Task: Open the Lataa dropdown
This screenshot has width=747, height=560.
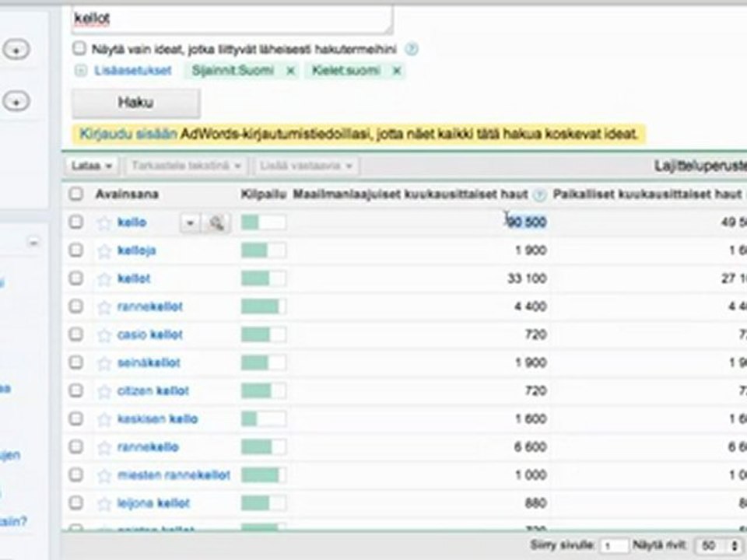Action: click(92, 166)
